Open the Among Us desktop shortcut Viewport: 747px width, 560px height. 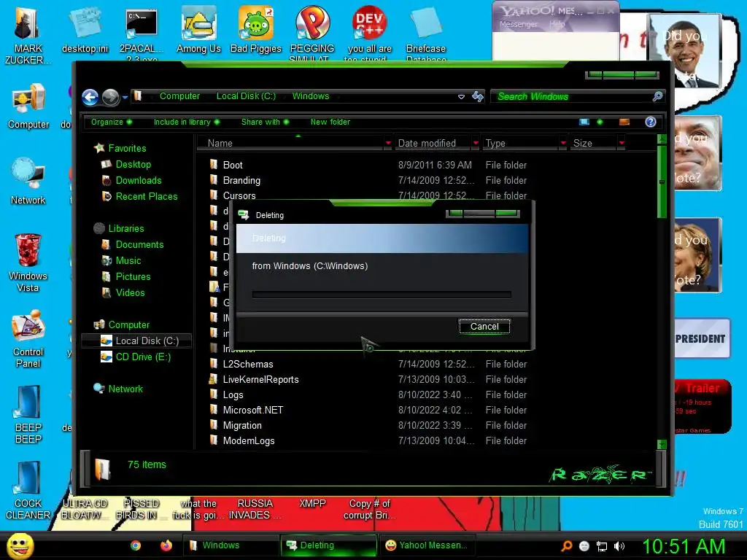pos(198,31)
